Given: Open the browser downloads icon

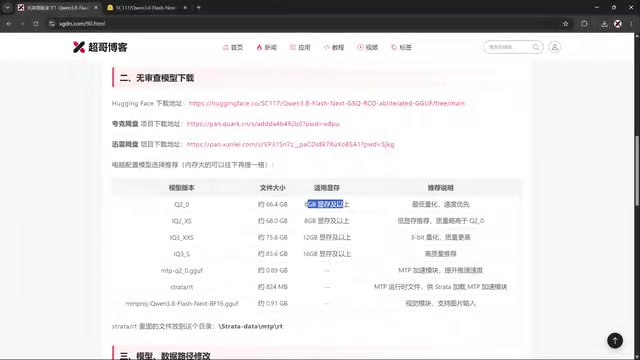Looking at the screenshot, I should pyautogui.click(x=604, y=24).
